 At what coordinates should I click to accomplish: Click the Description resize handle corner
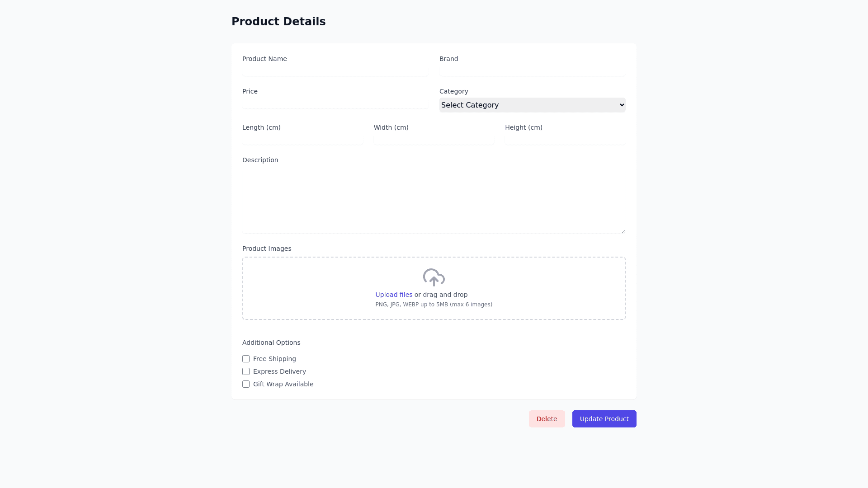pos(623,231)
